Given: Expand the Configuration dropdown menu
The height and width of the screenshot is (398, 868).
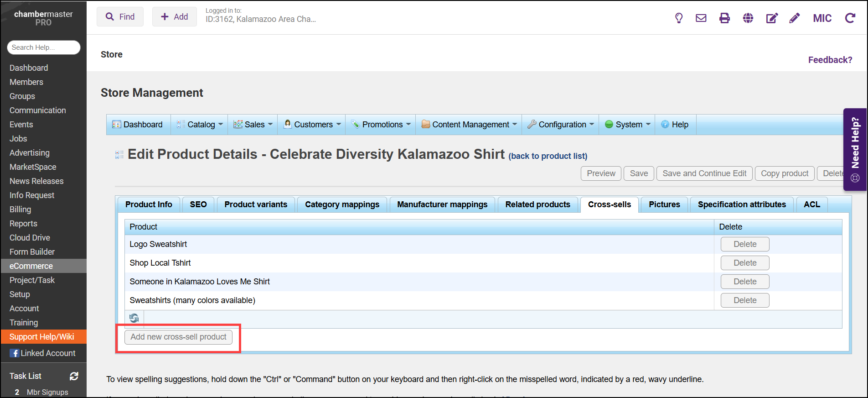Looking at the screenshot, I should pos(561,125).
